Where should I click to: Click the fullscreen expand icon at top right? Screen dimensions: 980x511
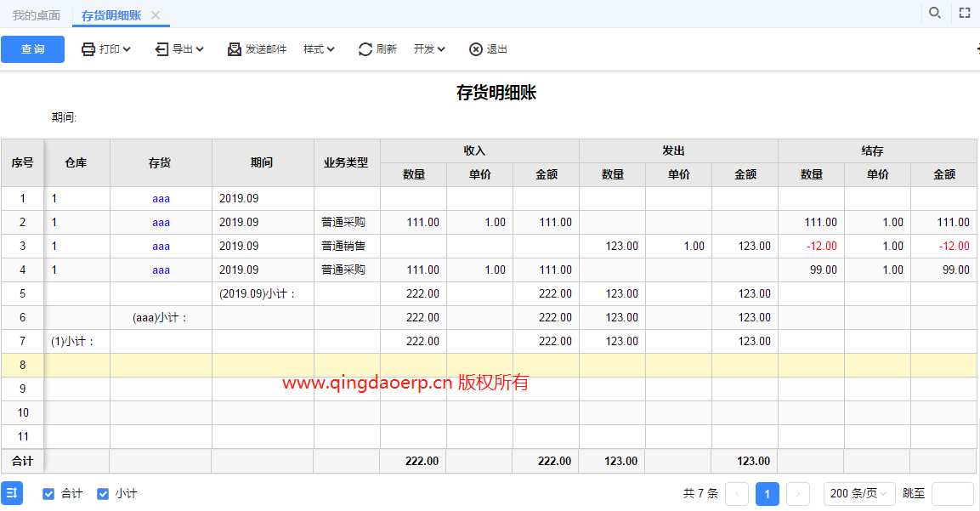[x=965, y=13]
